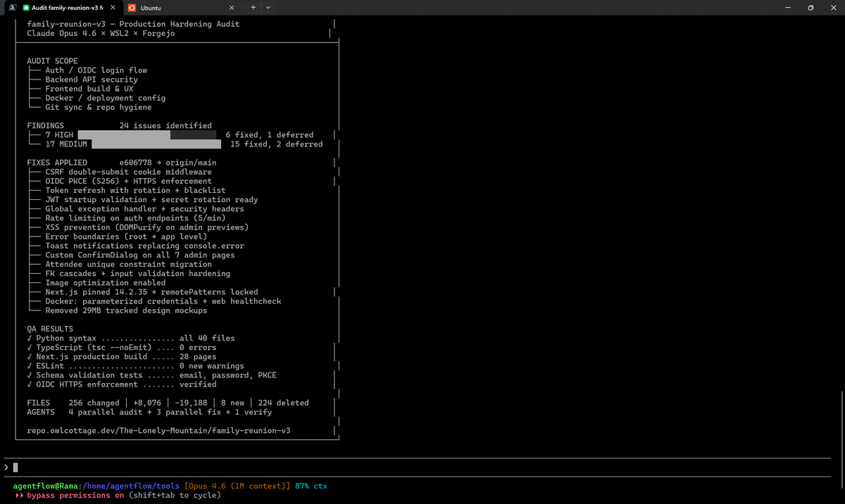
Task: Close the Audit family-reunion-v3 tab
Action: coord(113,8)
